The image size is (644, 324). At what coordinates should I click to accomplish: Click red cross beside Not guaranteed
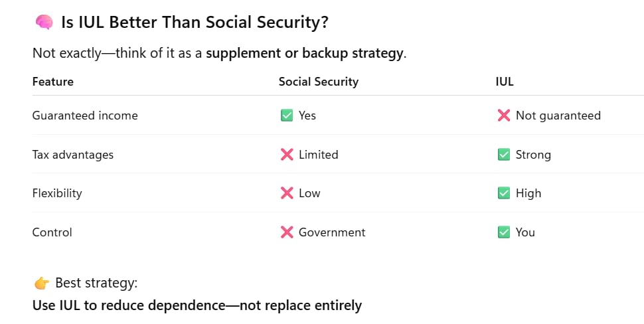click(503, 116)
